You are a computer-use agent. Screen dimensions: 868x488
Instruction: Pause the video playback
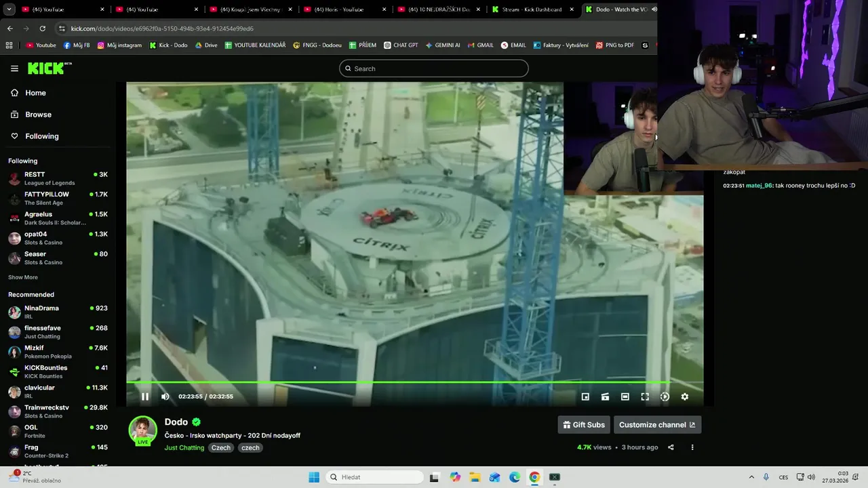coord(144,396)
